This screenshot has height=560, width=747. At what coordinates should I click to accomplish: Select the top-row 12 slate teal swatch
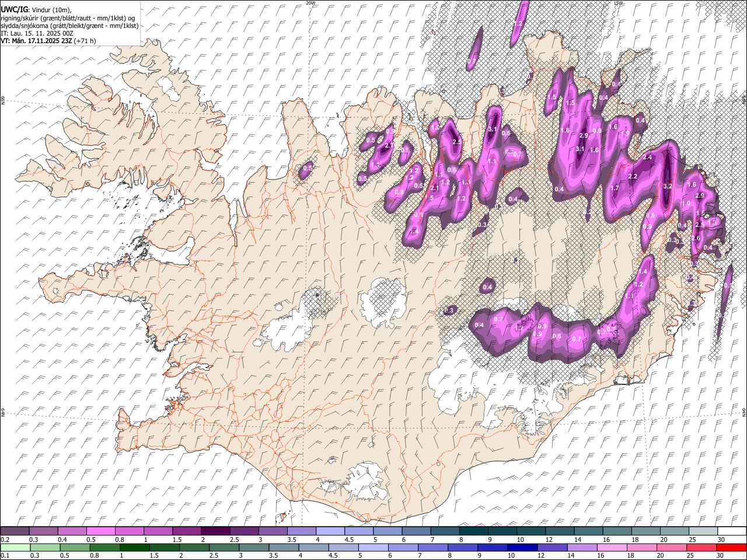(560, 531)
